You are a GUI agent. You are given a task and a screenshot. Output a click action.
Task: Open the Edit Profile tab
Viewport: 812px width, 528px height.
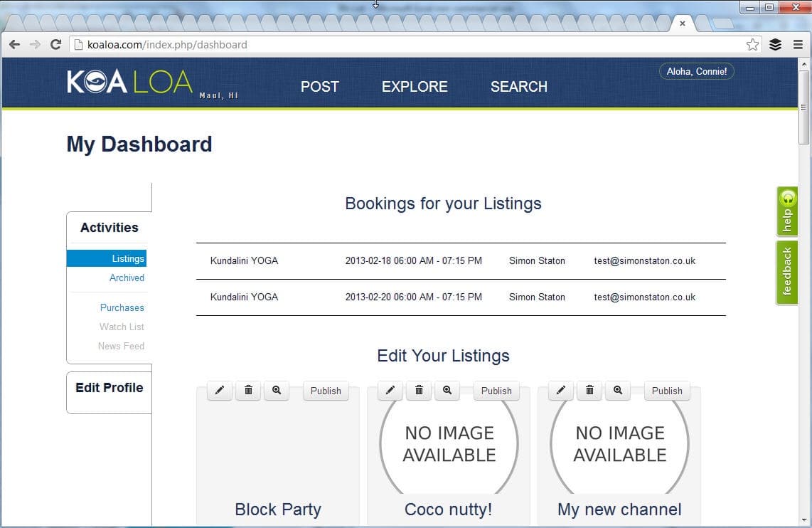click(x=109, y=388)
